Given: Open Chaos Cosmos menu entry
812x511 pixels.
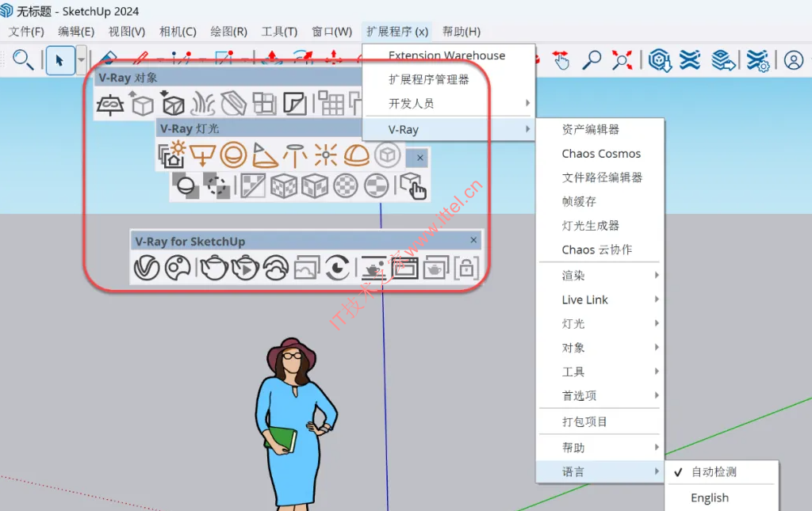Looking at the screenshot, I should (600, 154).
